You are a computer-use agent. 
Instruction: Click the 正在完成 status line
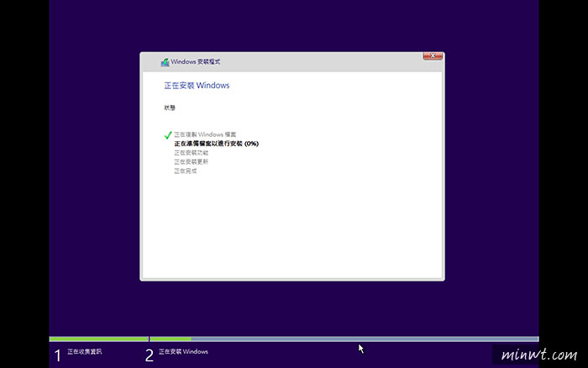click(x=186, y=171)
